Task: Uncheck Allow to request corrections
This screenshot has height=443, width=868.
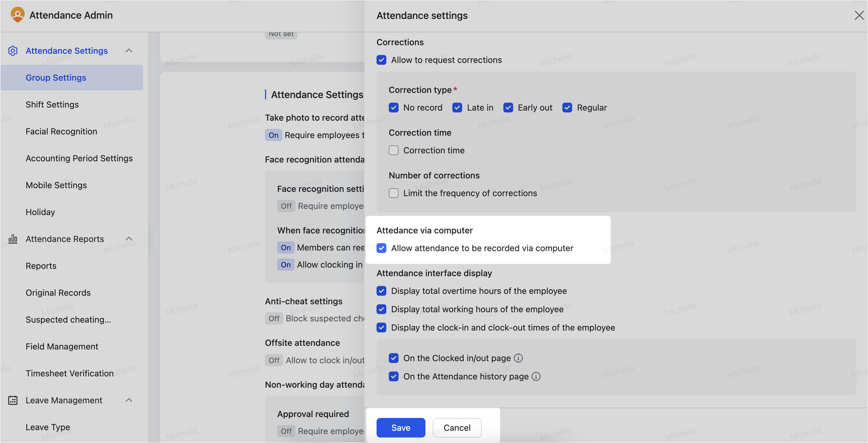Action: (x=381, y=60)
